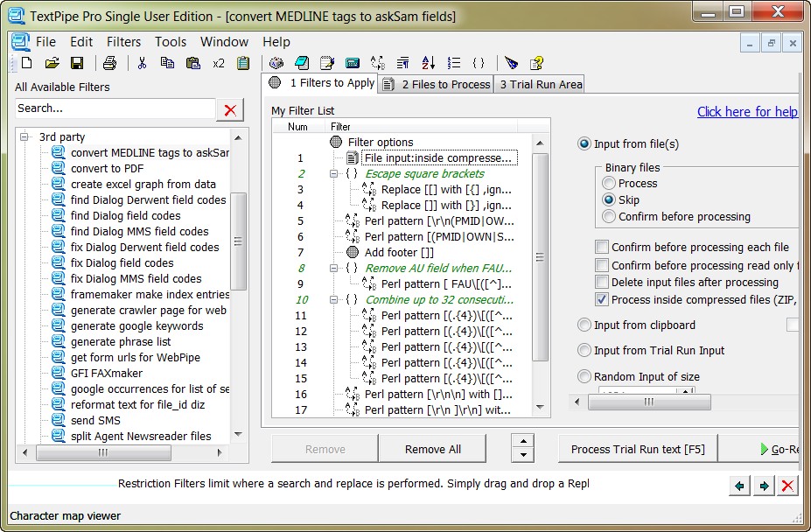Click the sort A-Z toolbar icon

click(x=428, y=63)
